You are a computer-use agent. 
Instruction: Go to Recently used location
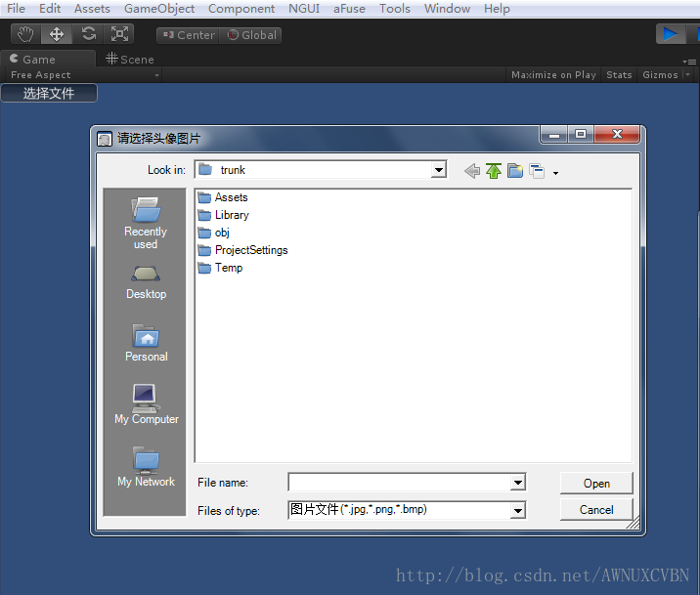pyautogui.click(x=146, y=224)
